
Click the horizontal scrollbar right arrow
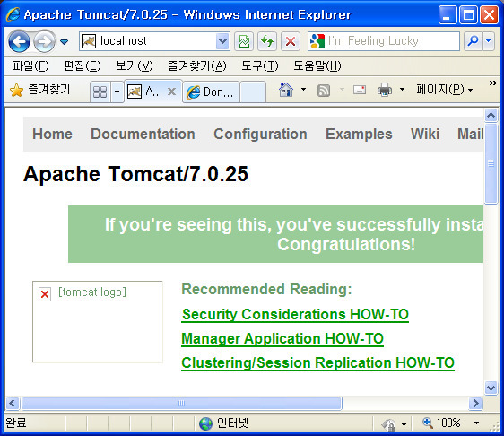pos(475,403)
